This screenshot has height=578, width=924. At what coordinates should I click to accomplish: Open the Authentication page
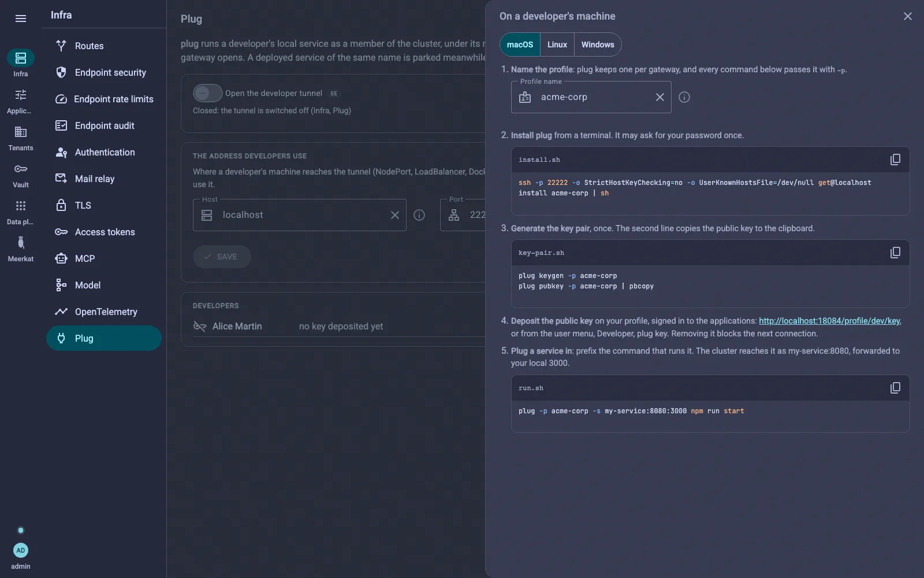(104, 152)
